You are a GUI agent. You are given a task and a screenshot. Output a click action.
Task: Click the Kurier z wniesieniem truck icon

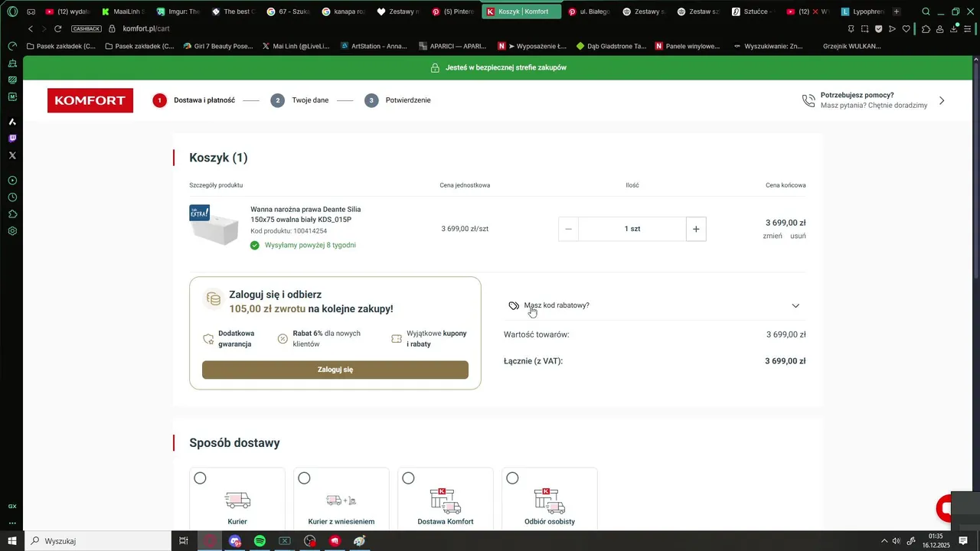click(x=341, y=500)
